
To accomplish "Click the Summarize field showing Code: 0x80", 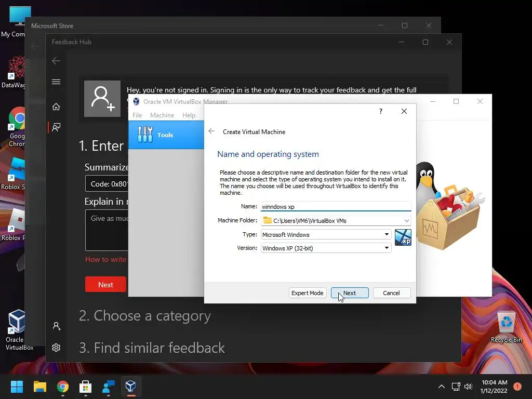I will coord(107,183).
